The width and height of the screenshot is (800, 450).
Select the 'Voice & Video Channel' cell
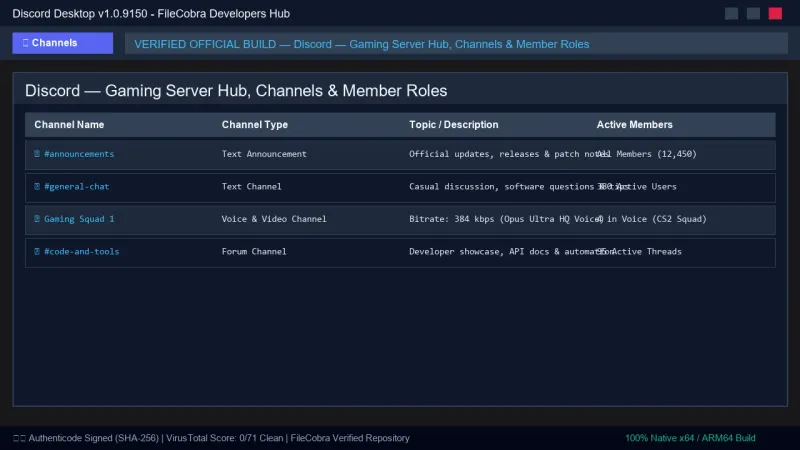pos(273,218)
